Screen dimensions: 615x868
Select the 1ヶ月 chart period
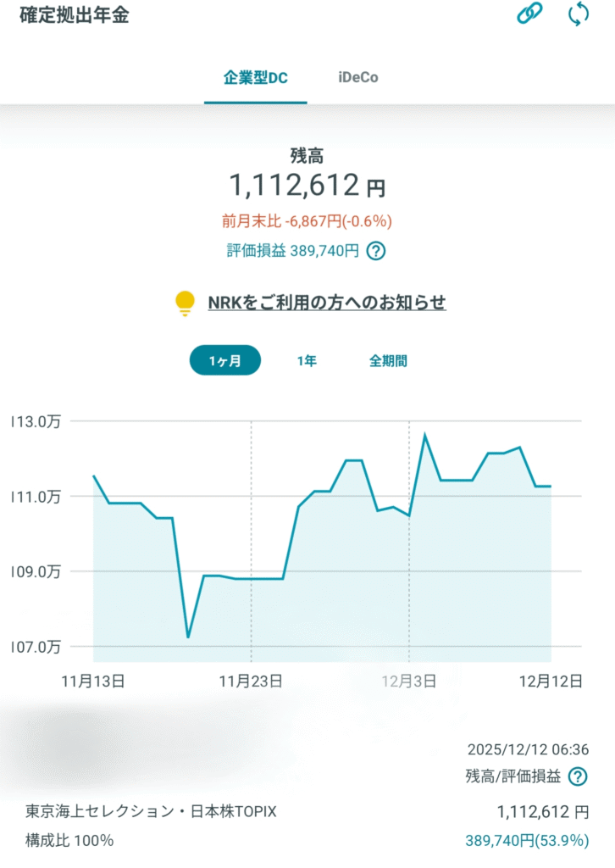(x=224, y=361)
